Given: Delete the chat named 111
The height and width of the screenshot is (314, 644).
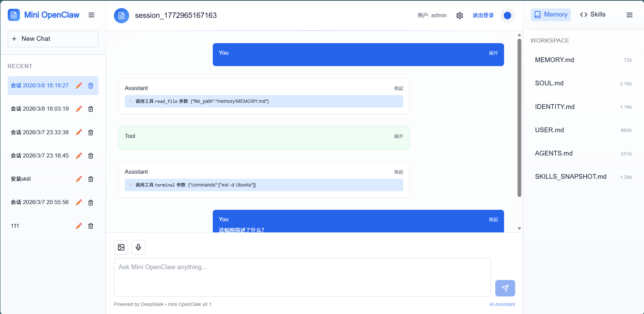Looking at the screenshot, I should [x=91, y=226].
